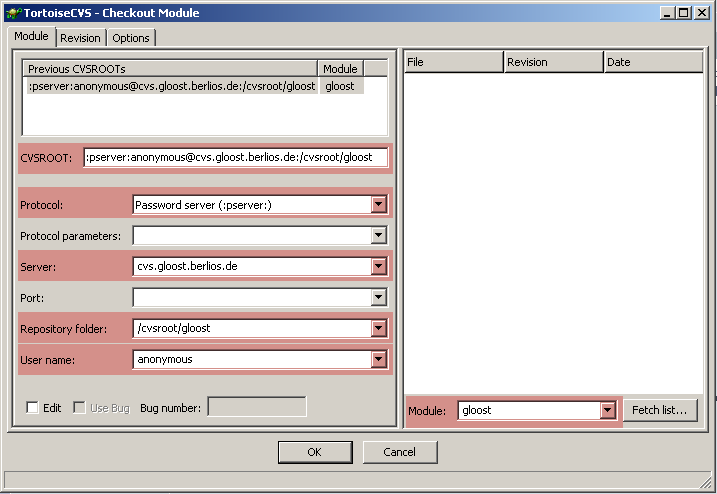Open the Port dropdown arrow
Image resolution: width=717 pixels, height=494 pixels.
pyautogui.click(x=378, y=298)
